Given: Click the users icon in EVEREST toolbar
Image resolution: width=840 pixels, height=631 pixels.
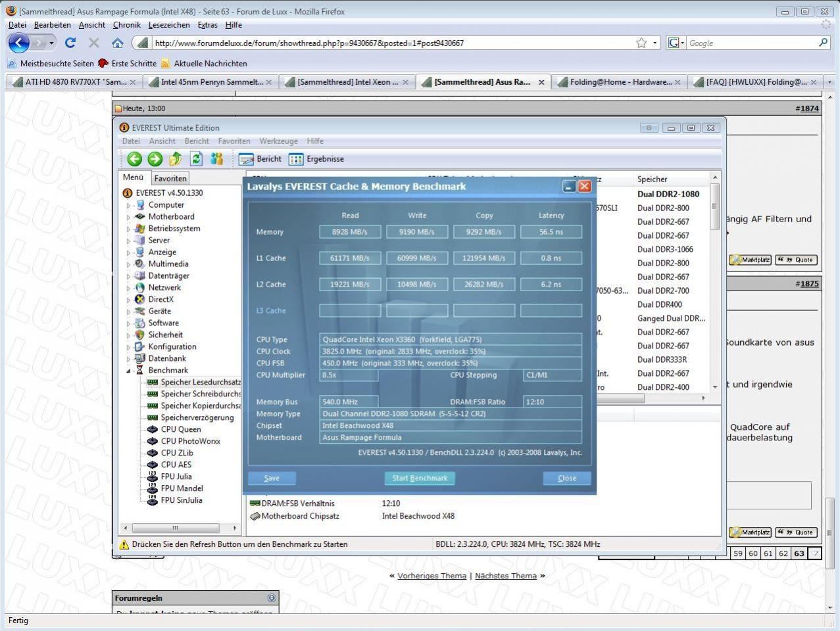Looking at the screenshot, I should click(216, 158).
